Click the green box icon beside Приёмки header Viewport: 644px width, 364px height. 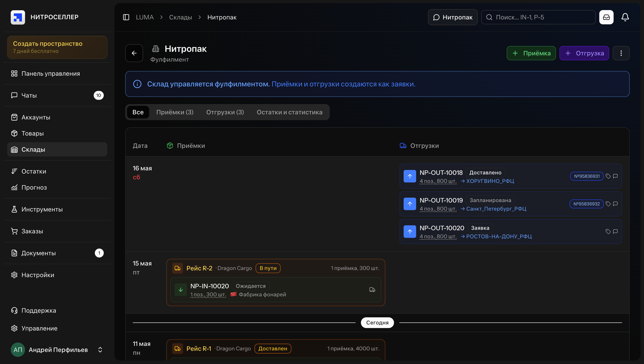pyautogui.click(x=170, y=146)
